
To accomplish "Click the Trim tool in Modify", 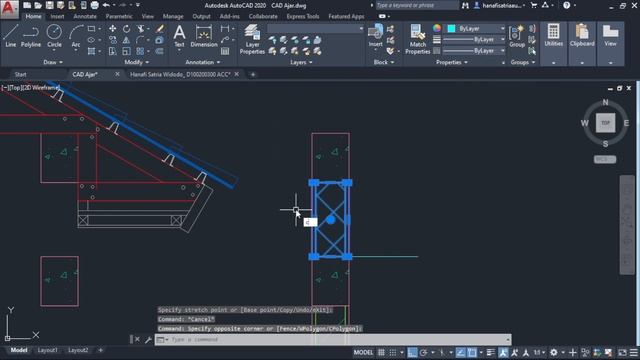I will [140, 29].
